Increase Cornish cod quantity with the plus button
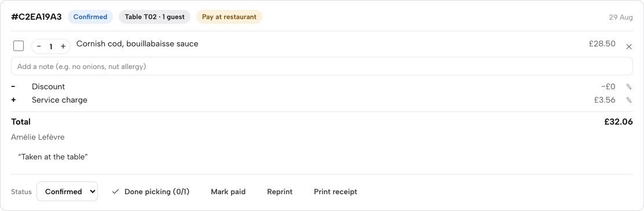The width and height of the screenshot is (644, 211). pos(63,46)
